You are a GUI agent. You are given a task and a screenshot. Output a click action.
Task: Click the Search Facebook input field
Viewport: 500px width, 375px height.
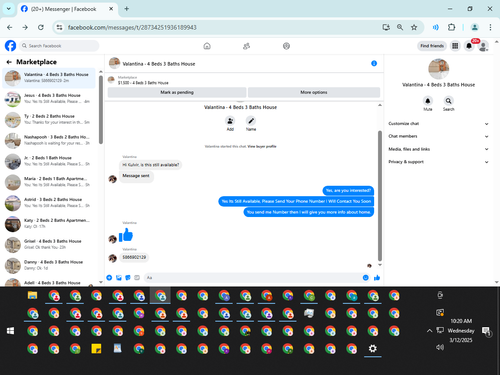pyautogui.click(x=59, y=46)
